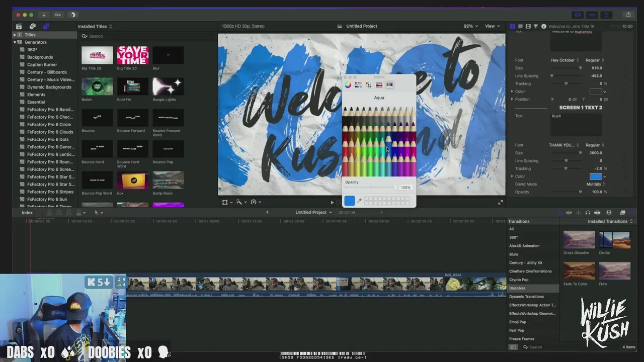Click the Share export icon in toolbar
The image size is (644, 362).
tap(628, 15)
